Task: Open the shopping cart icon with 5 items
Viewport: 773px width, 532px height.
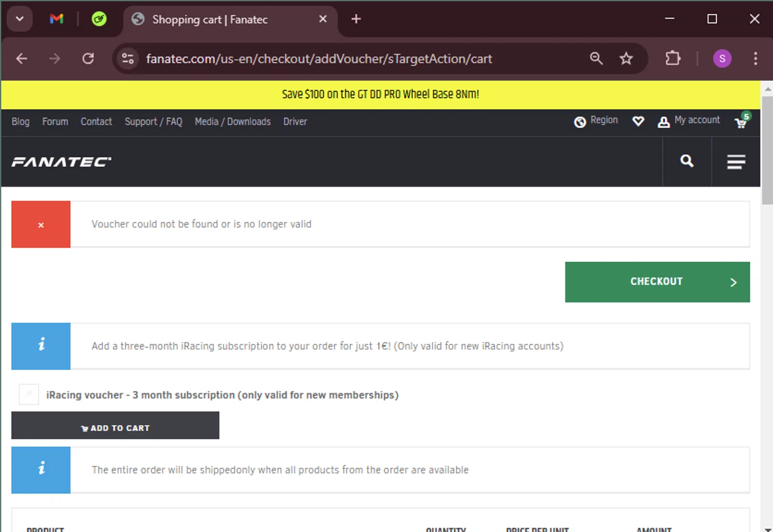Action: [742, 121]
